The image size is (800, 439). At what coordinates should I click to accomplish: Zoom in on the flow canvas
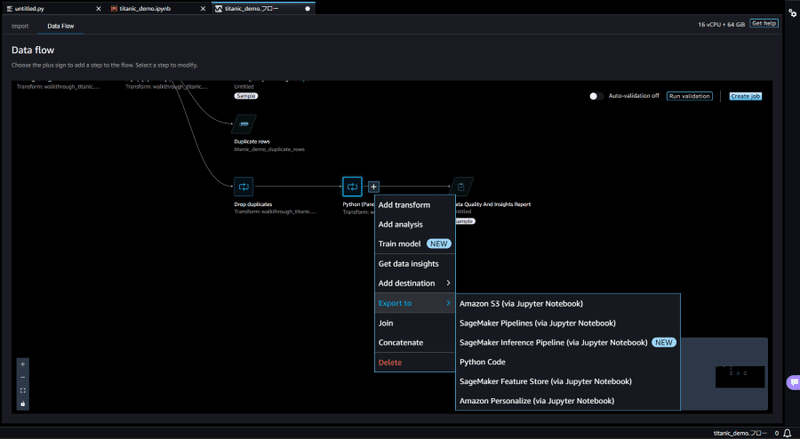22,364
